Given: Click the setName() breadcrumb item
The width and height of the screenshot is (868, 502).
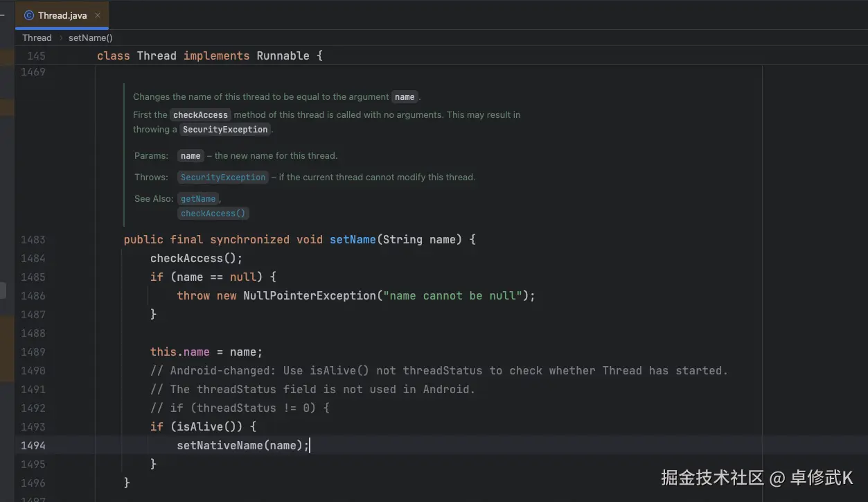Looking at the screenshot, I should (x=90, y=38).
